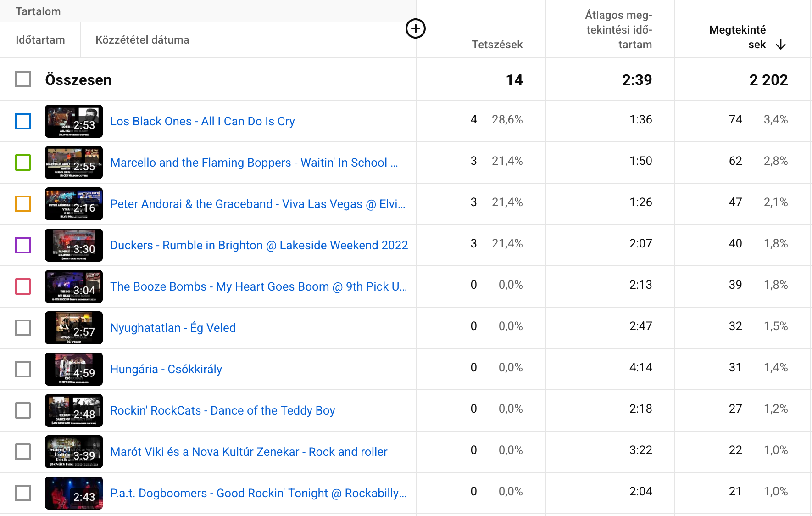This screenshot has width=812, height=516.
Task: Click the Hungária 4:59 video thumbnail
Action: click(x=74, y=369)
